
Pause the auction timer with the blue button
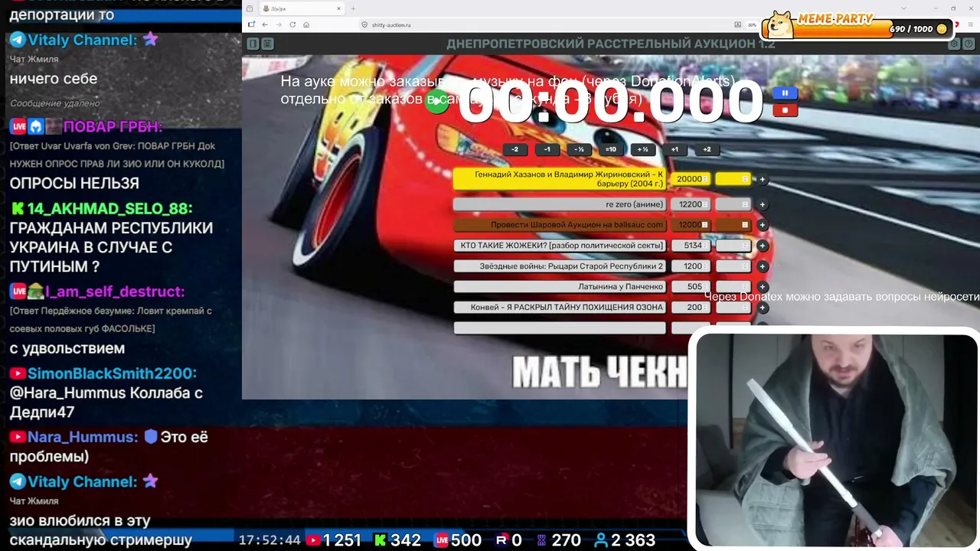(x=785, y=93)
